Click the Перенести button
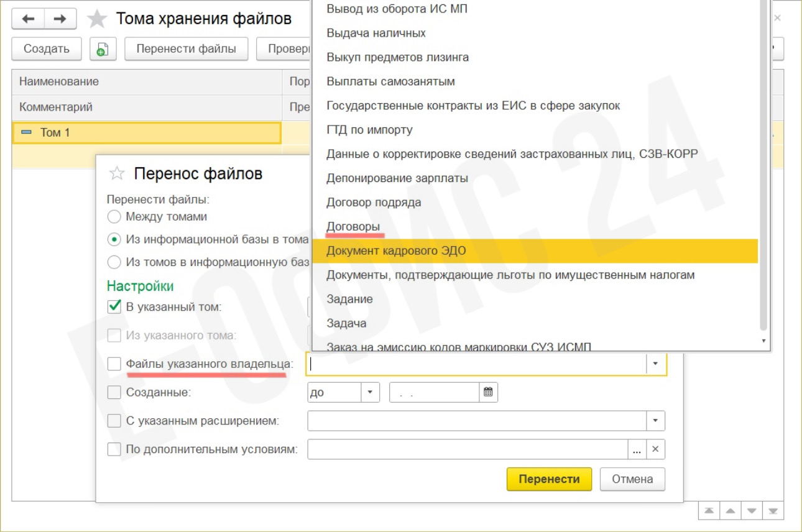The width and height of the screenshot is (802, 532). [549, 479]
